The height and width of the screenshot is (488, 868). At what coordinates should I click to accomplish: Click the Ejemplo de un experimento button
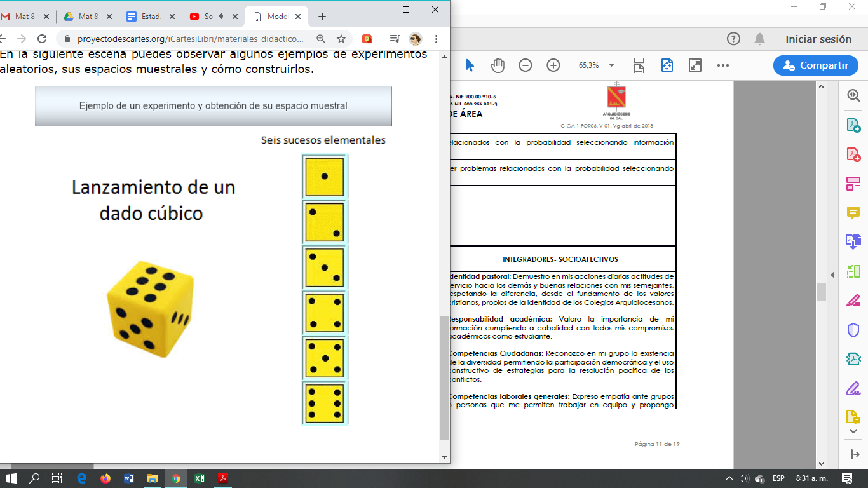pyautogui.click(x=214, y=106)
